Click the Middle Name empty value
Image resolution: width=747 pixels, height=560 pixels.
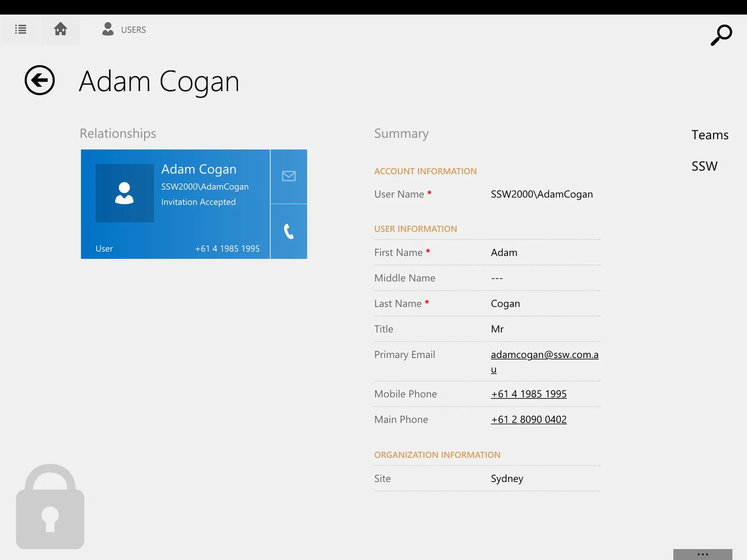click(x=497, y=278)
